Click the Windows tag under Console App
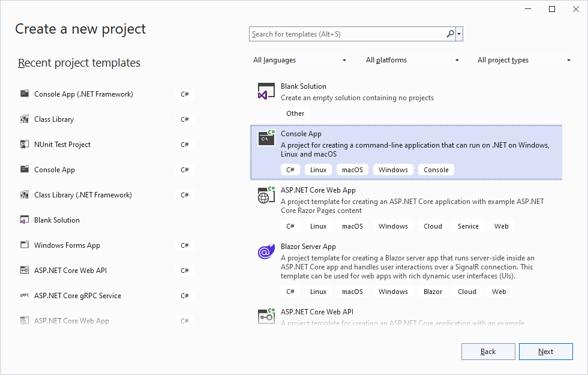The height and width of the screenshot is (375, 588). click(393, 169)
